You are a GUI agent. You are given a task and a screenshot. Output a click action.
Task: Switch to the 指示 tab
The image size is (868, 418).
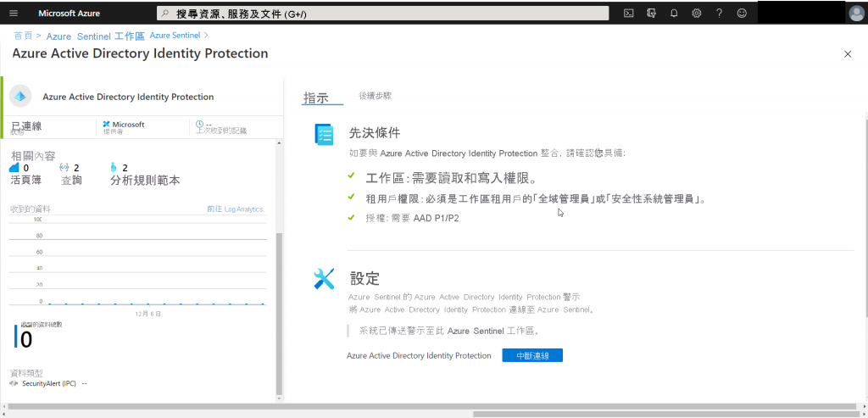(316, 98)
